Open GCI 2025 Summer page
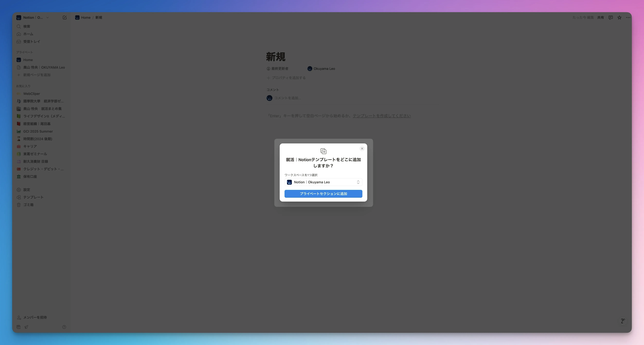The height and width of the screenshot is (345, 644). coord(38,131)
